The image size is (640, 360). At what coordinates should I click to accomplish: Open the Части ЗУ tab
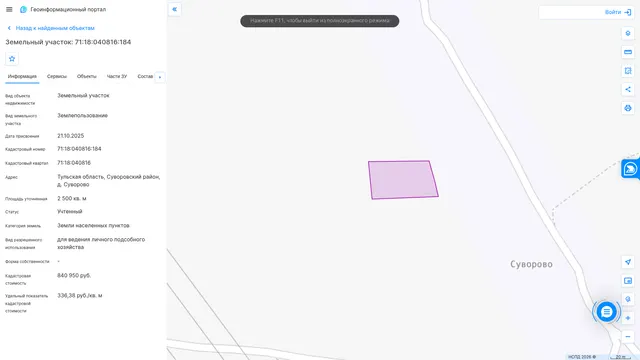[x=117, y=77]
